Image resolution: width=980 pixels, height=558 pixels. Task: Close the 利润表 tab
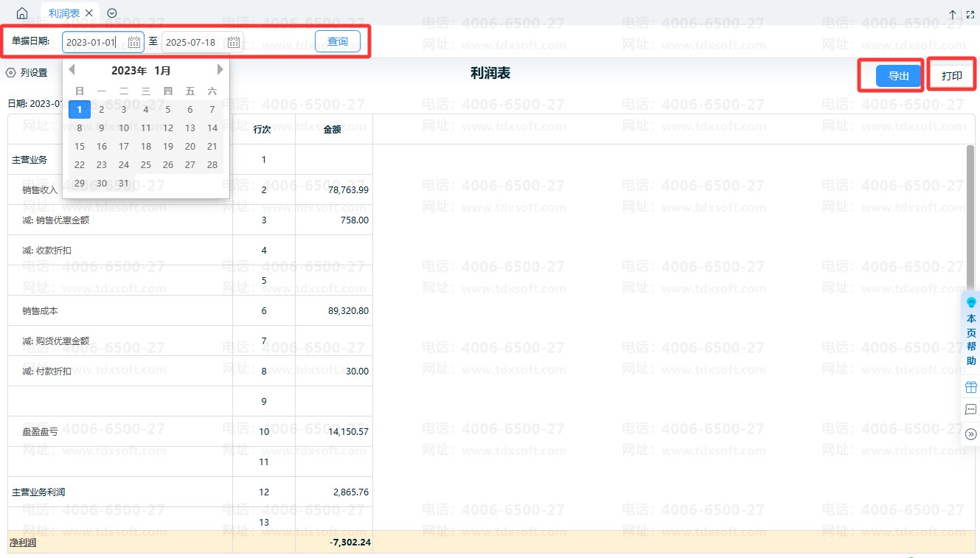pos(89,13)
